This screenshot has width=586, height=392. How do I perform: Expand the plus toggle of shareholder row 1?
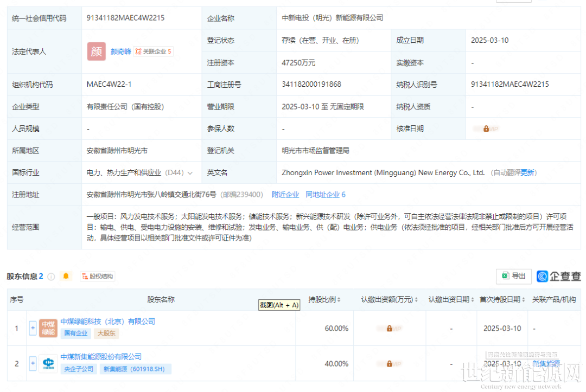click(x=33, y=328)
